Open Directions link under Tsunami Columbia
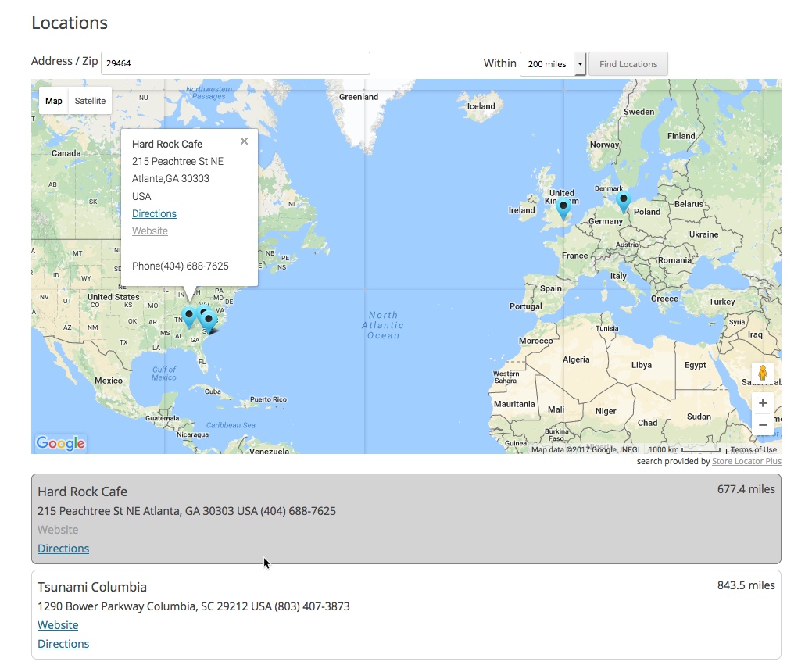The image size is (812, 665). [63, 644]
